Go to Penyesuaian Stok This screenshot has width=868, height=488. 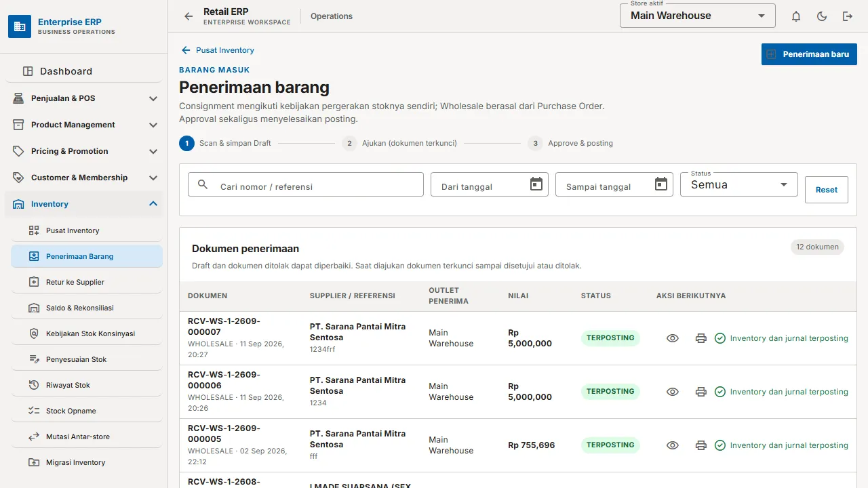click(x=87, y=359)
